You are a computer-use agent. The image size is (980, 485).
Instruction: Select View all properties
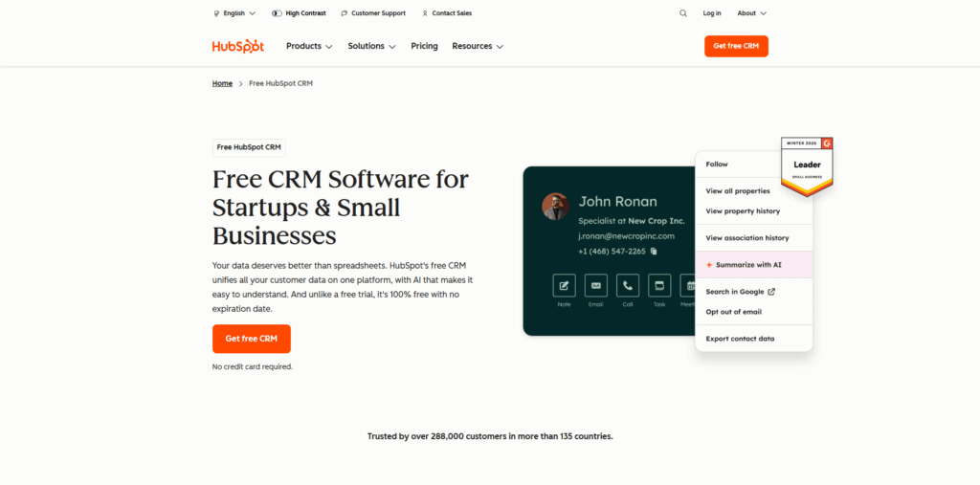[x=738, y=191]
